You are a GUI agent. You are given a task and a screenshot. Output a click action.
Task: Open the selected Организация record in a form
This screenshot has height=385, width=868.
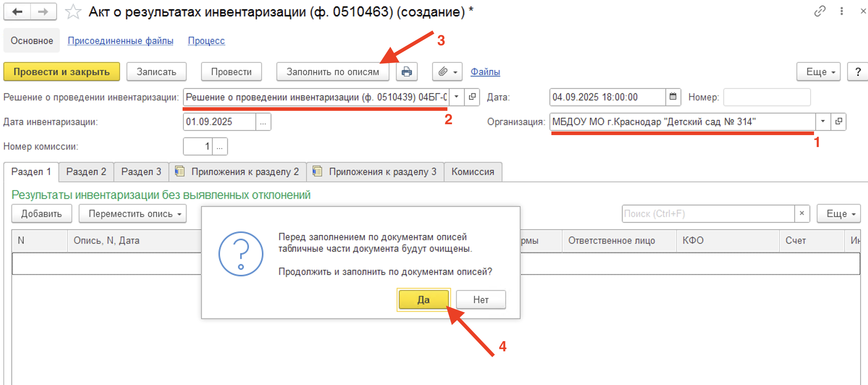click(839, 121)
